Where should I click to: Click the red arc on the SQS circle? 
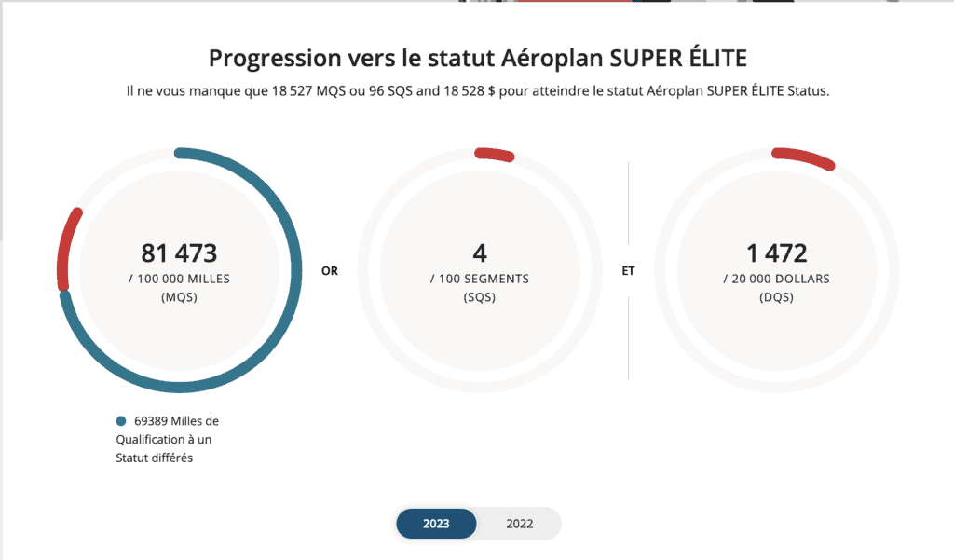click(x=493, y=155)
